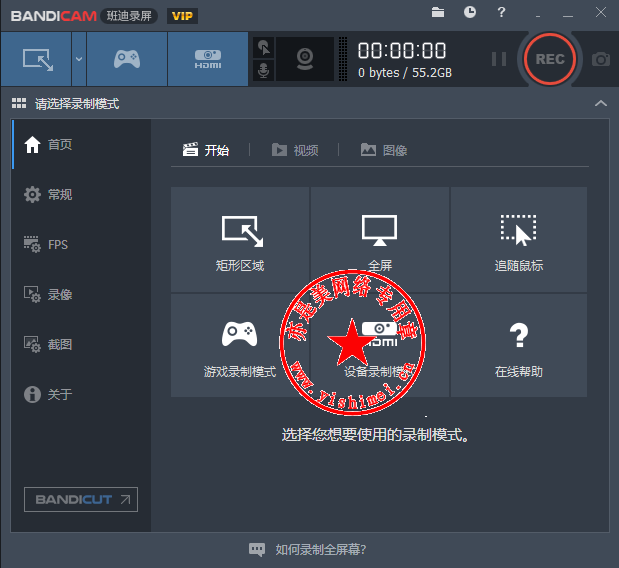Viewport: 619px width, 568px height.
Task: Open the output folder icon in title bar
Action: (438, 13)
